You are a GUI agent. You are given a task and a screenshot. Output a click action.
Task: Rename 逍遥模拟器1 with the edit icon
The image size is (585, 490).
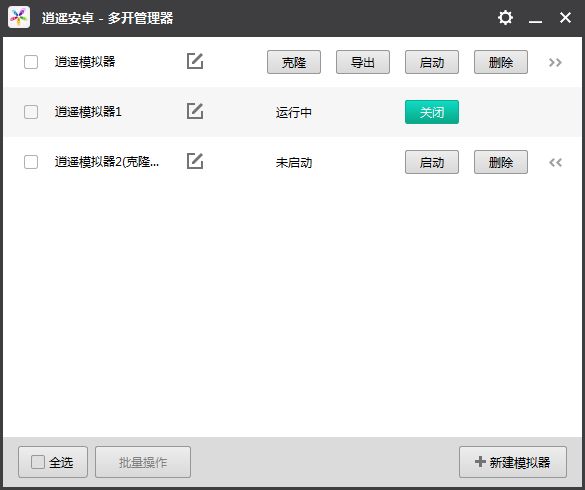pos(195,111)
